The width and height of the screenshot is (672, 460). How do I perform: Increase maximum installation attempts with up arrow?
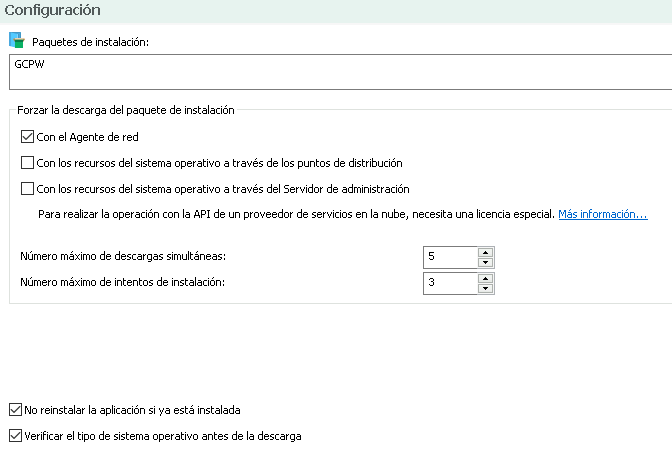pos(486,278)
